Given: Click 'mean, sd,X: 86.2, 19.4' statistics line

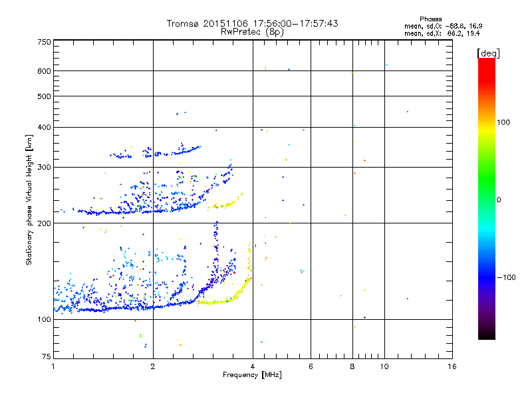Looking at the screenshot, I should [442, 33].
